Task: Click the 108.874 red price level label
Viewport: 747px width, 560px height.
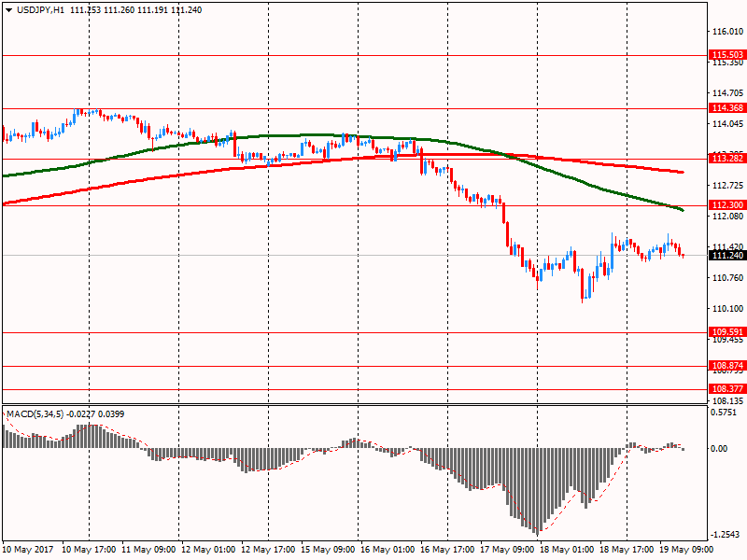Action: (x=727, y=366)
